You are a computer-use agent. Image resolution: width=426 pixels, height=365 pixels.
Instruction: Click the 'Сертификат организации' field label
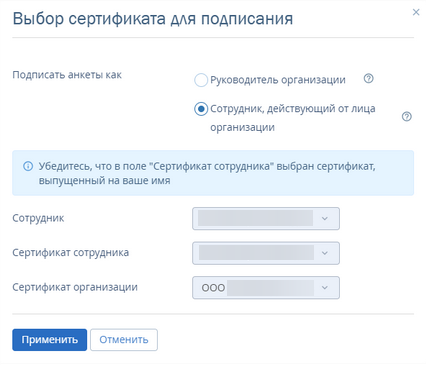[75, 287]
